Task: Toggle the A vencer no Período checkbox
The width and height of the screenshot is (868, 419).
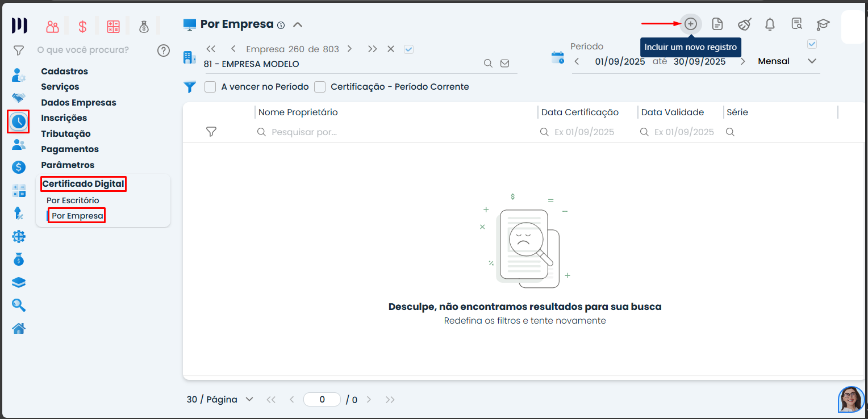Action: pos(210,87)
